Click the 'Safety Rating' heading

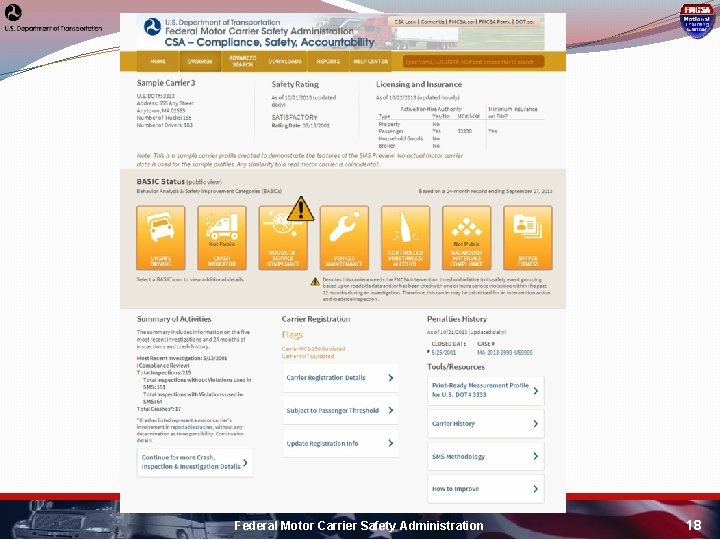point(295,84)
